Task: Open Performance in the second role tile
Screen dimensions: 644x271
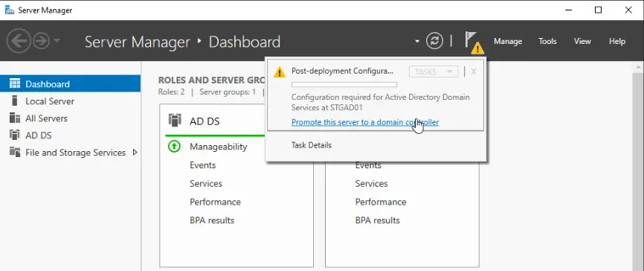Action: (x=381, y=202)
